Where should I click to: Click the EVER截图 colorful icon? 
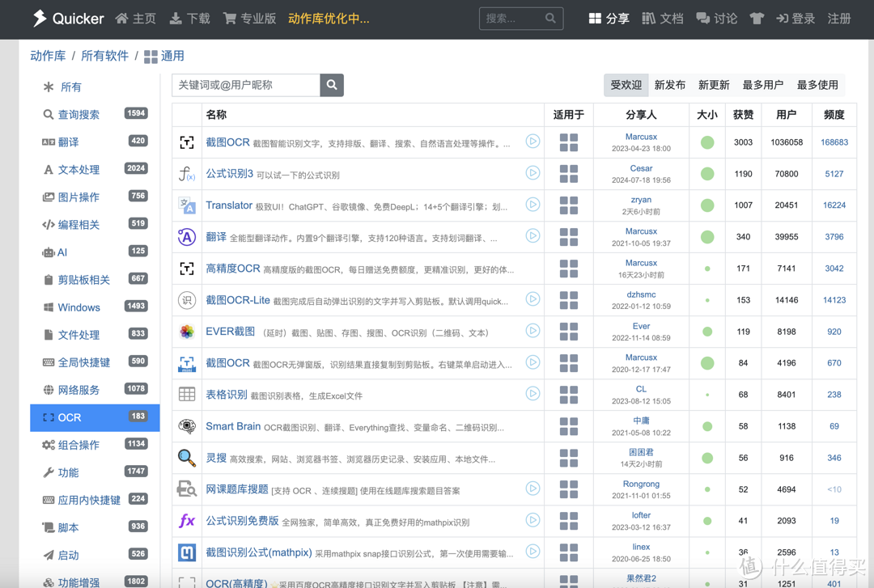tap(187, 332)
